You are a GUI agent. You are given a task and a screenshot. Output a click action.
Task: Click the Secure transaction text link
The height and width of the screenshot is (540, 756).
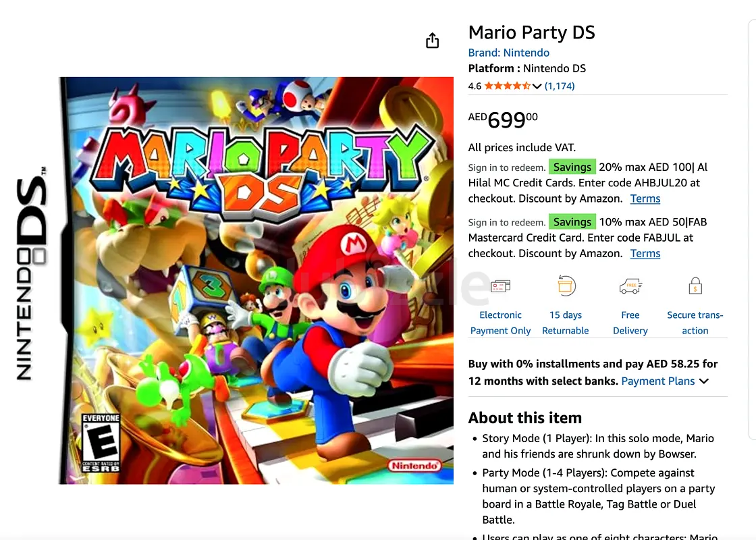tap(695, 323)
